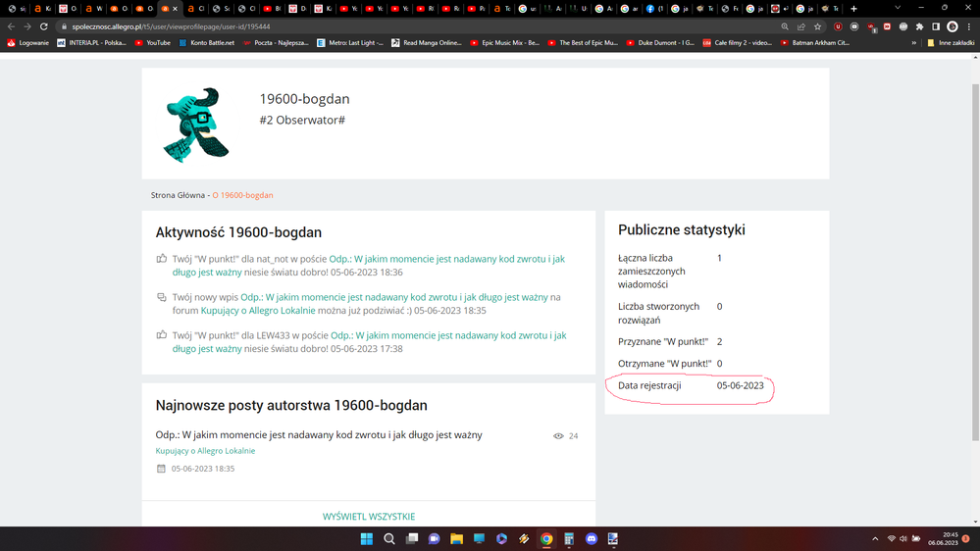The image size is (980, 551).
Task: Click the Chrome icon on the taskbar
Action: coord(546,538)
